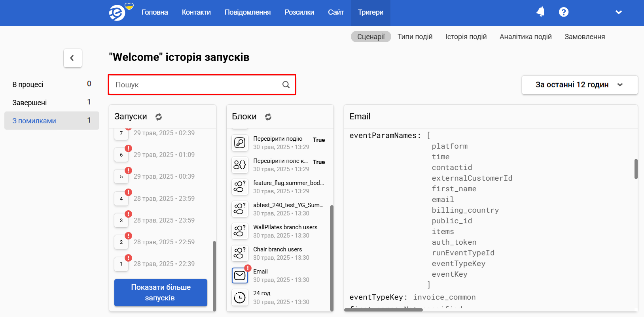Open the help question mark icon
Image resolution: width=644 pixels, height=317 pixels.
pos(564,12)
